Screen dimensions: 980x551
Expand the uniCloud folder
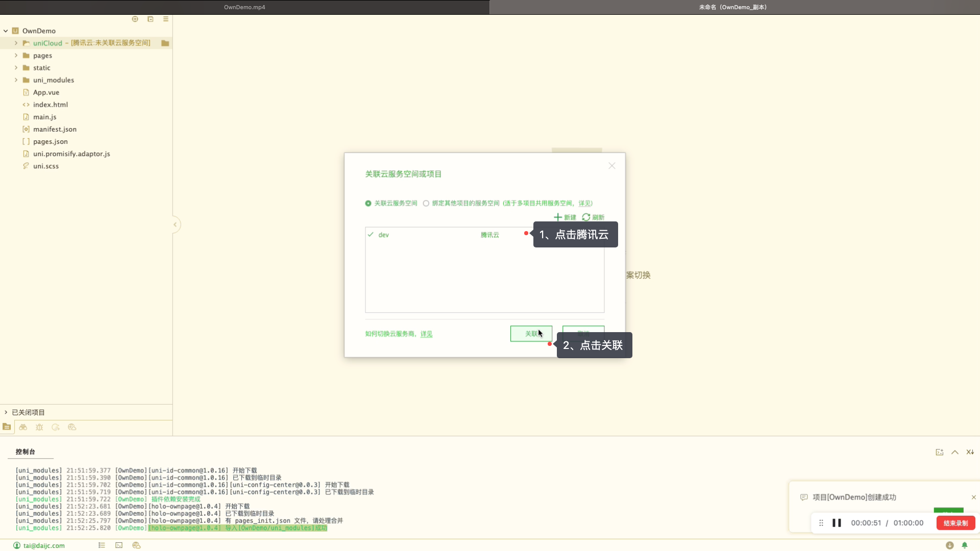(x=16, y=43)
